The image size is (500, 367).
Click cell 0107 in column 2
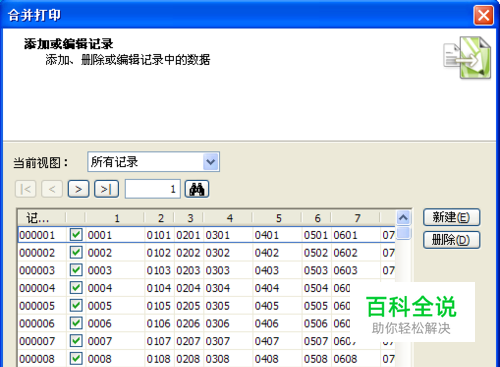[x=159, y=341]
